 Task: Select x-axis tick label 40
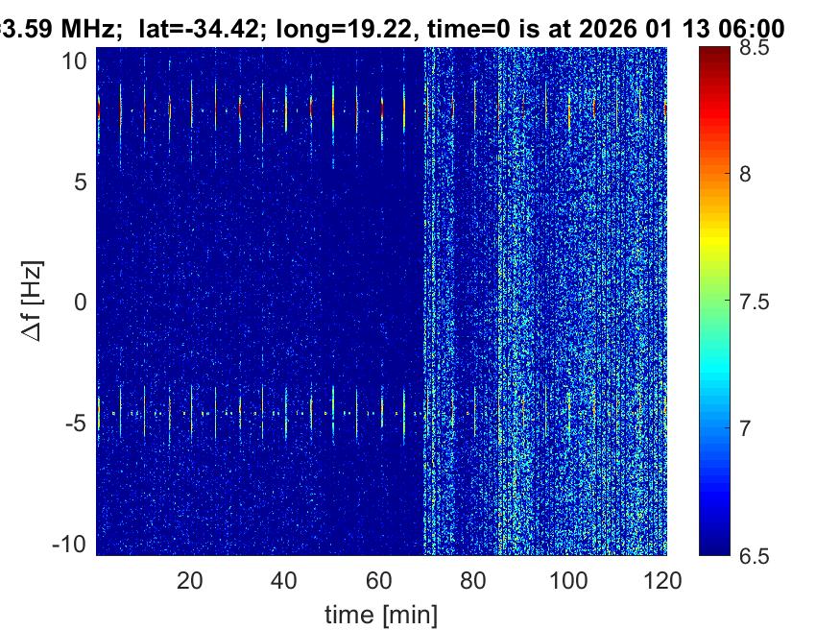[285, 580]
